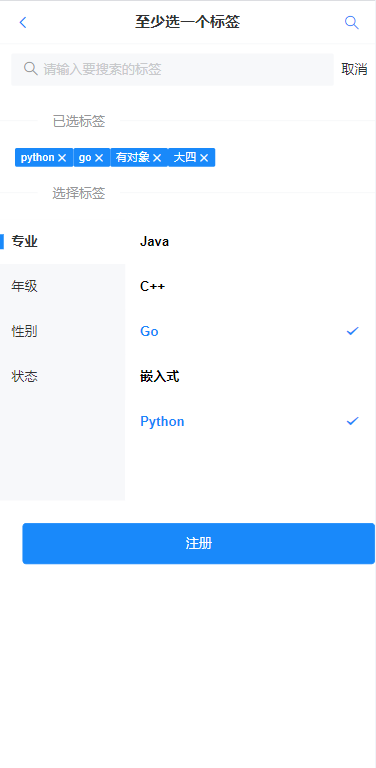This screenshot has width=376, height=768.
Task: Switch to the 性别 category
Action: [x=63, y=332]
